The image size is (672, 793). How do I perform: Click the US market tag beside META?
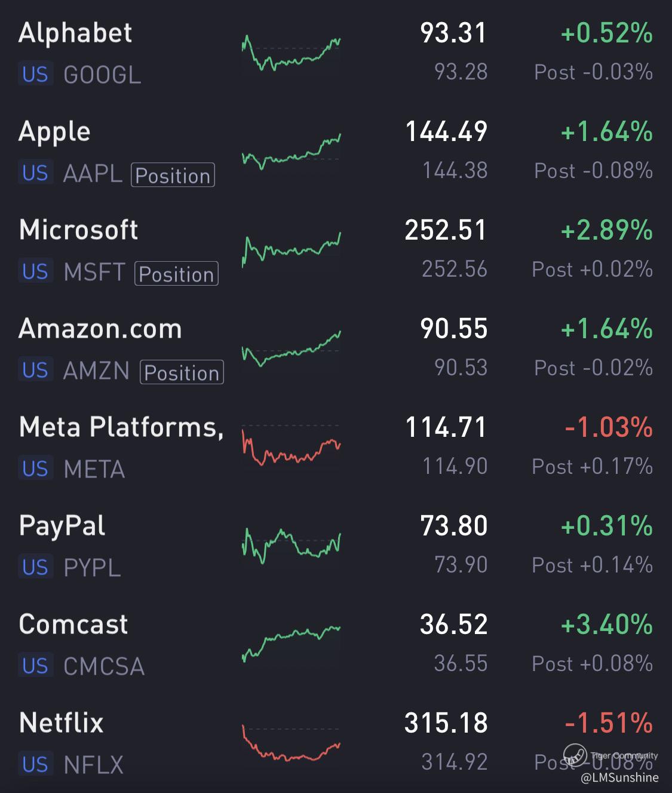(x=35, y=469)
